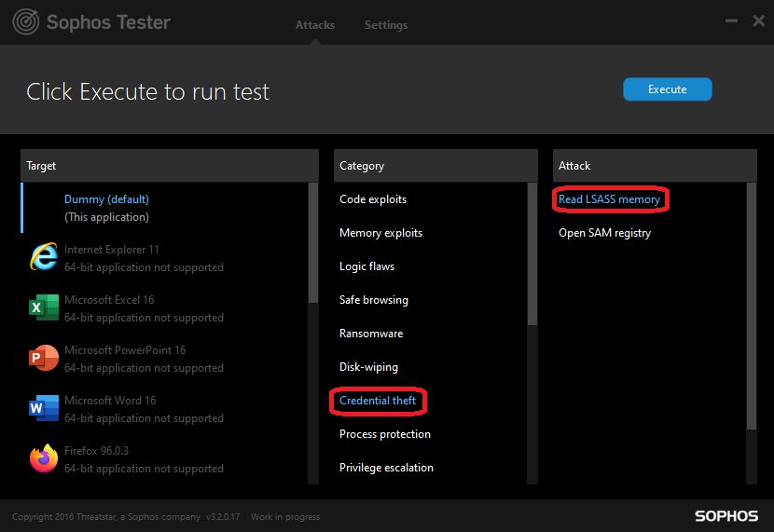Open the Settings tab
Viewport: 774px width, 532px height.
tap(386, 25)
